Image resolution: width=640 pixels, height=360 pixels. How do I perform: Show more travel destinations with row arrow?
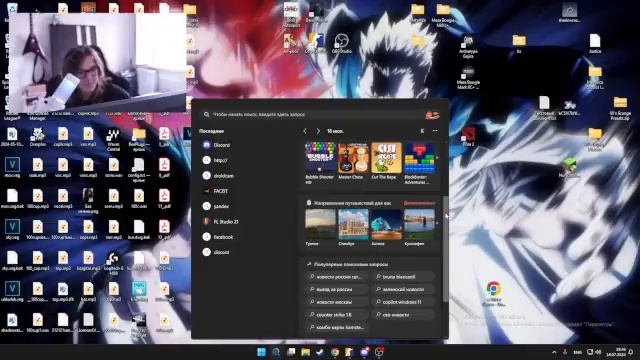[437, 223]
